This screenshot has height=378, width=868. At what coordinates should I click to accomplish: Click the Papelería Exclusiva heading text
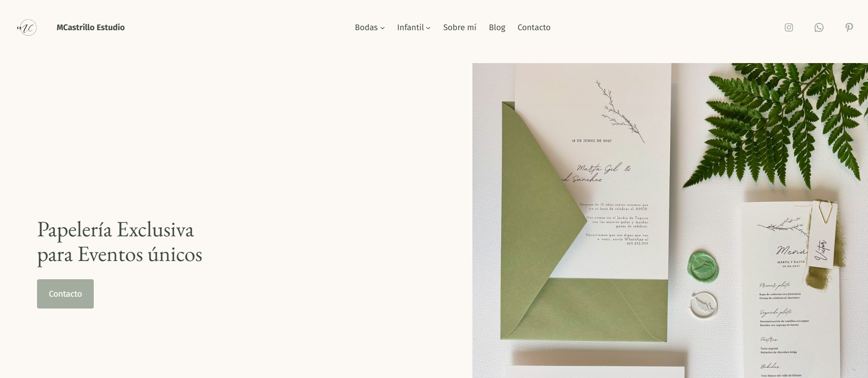click(x=119, y=242)
